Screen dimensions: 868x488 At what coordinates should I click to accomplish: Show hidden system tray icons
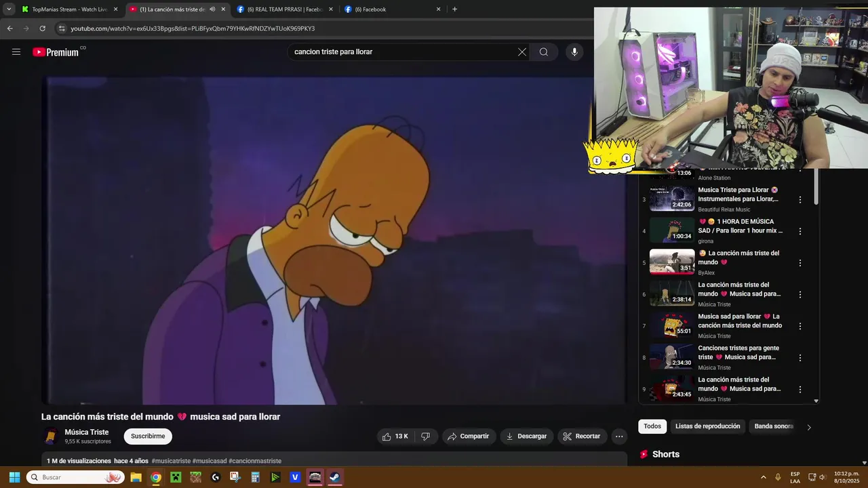point(764,477)
